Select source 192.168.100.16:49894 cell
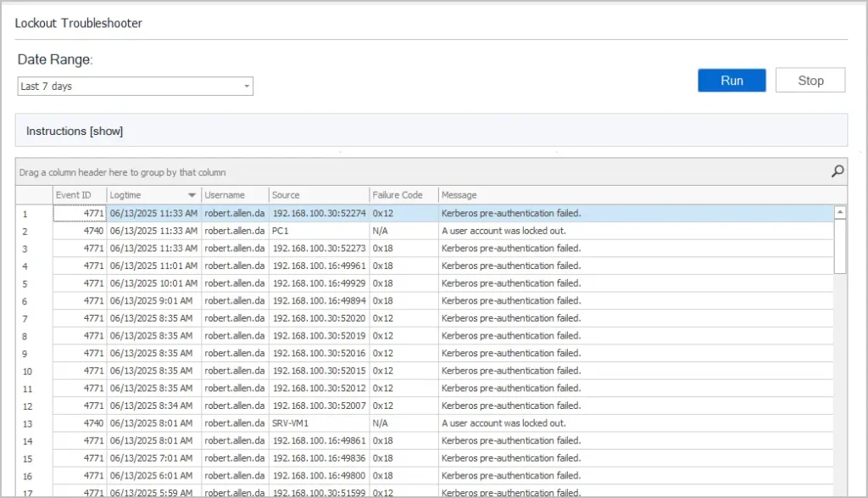Viewport: 868px width, 498px height. click(x=320, y=301)
